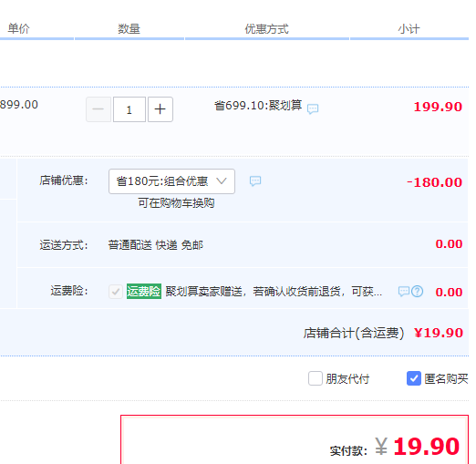This screenshot has height=464, width=476.
Task: Check the 朋友代付 checkbox
Action: pyautogui.click(x=316, y=378)
